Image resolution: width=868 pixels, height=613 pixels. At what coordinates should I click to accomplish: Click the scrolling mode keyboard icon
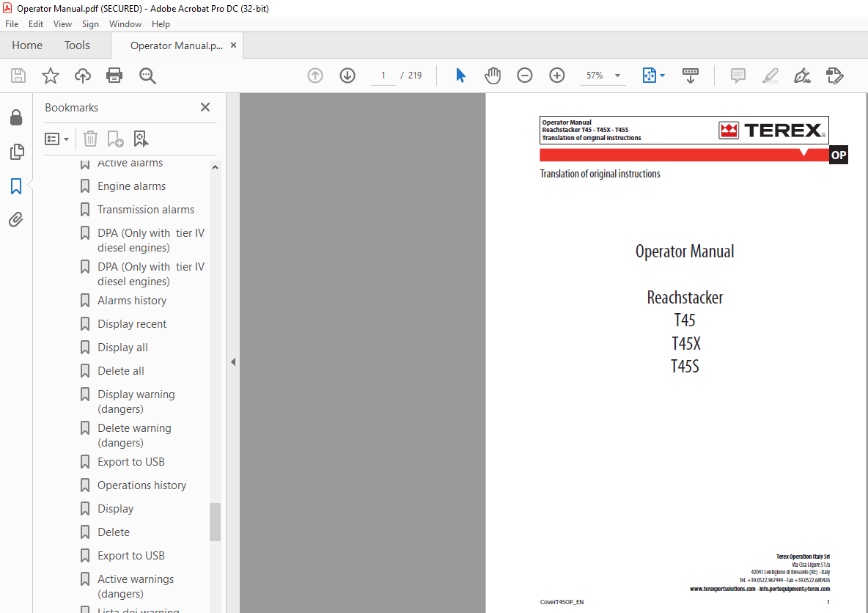click(691, 76)
